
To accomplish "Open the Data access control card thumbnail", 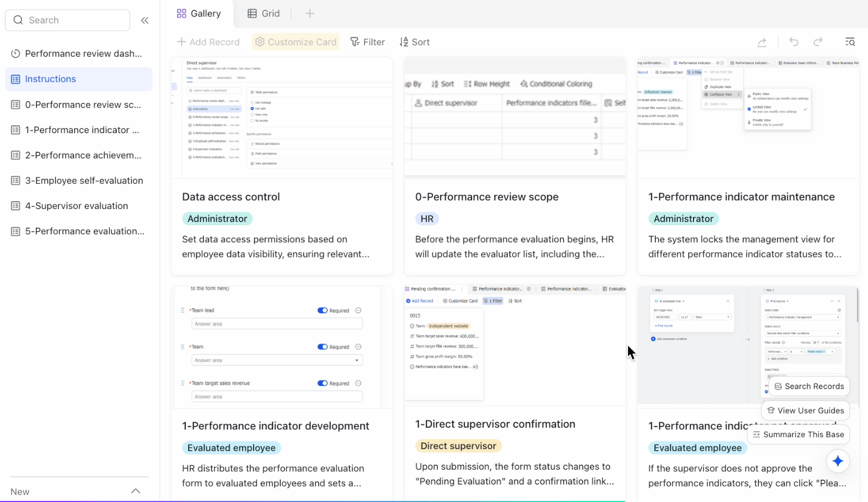I will [x=282, y=118].
